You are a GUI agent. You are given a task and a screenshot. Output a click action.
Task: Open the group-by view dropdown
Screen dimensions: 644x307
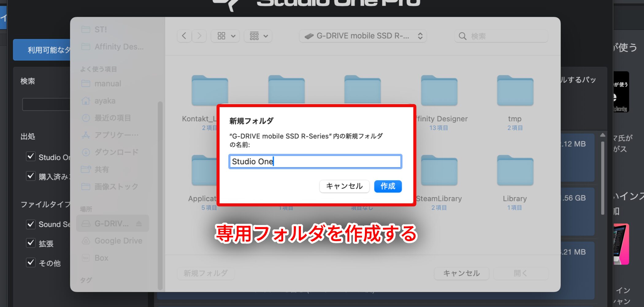258,36
